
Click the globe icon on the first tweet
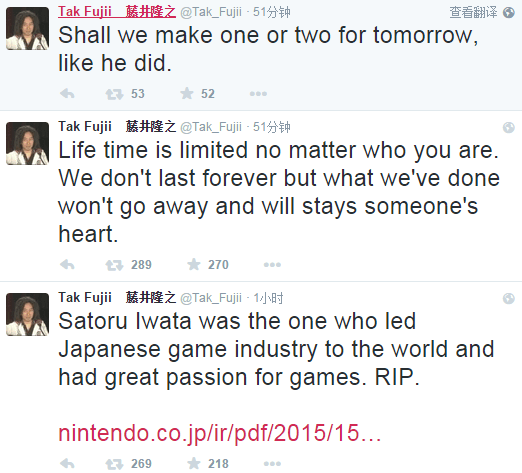click(509, 13)
